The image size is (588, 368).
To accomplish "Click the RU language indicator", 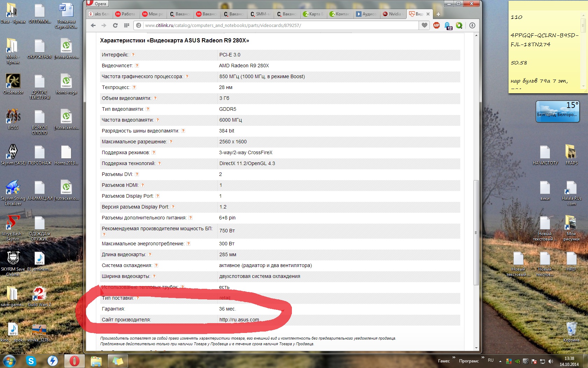I will pos(491,360).
